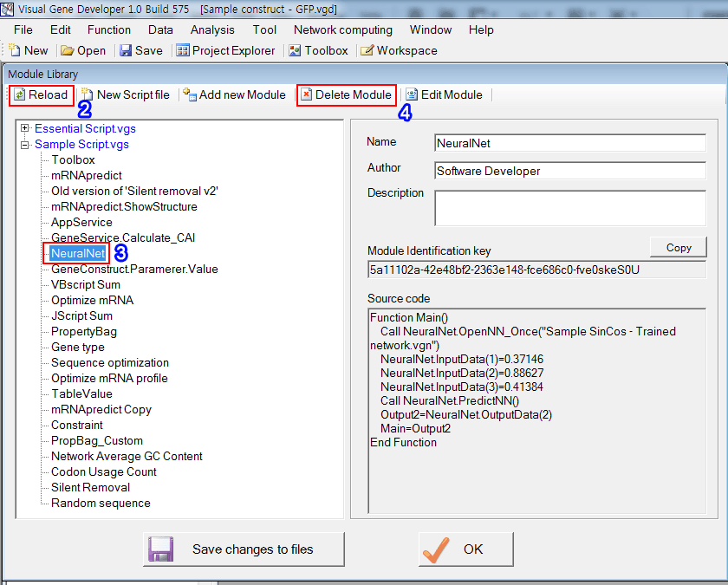Select the AppService module

(81, 223)
